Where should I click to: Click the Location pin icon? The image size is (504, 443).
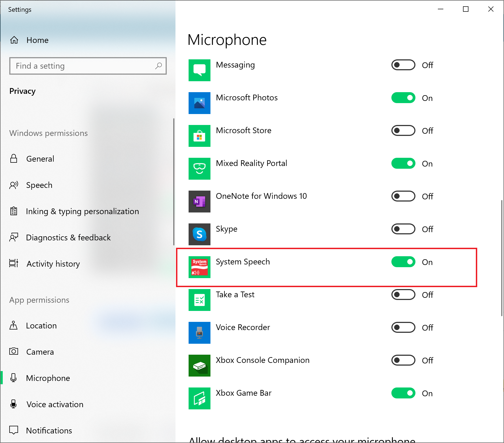(x=14, y=325)
